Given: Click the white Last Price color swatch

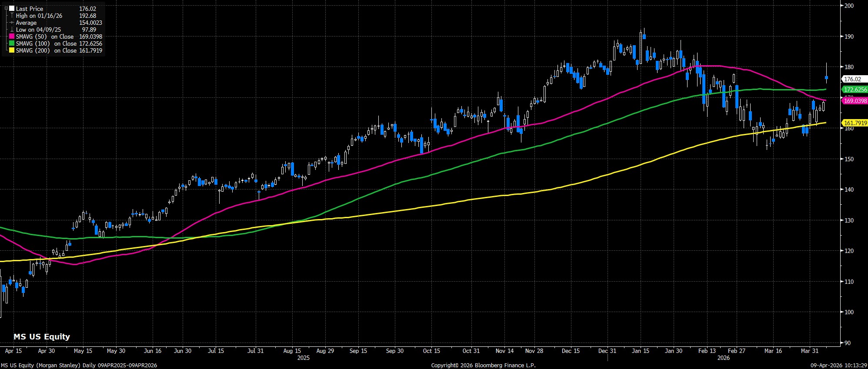Looking at the screenshot, I should [x=12, y=9].
